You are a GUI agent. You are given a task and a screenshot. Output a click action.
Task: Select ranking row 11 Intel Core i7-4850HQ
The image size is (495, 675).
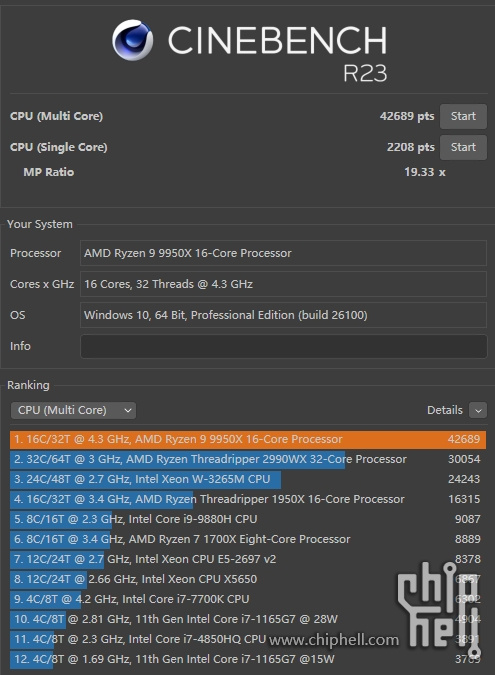[248, 639]
